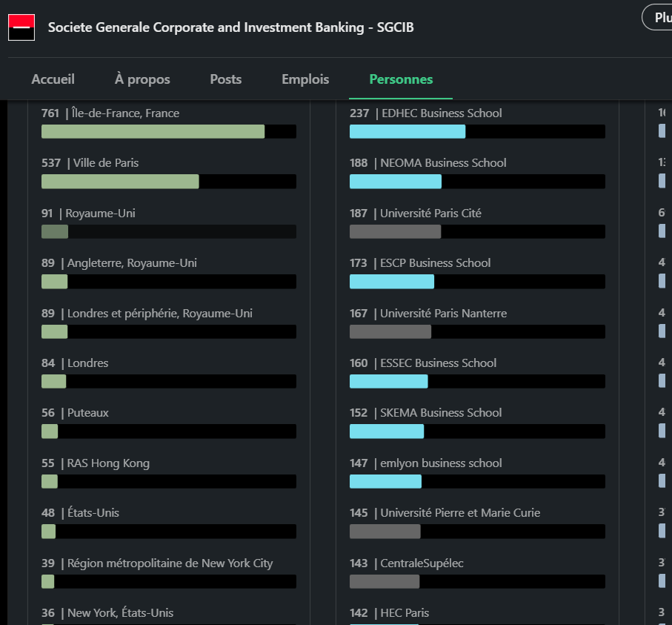Switch to the À propos tab
This screenshot has width=672, height=625.
tap(142, 79)
